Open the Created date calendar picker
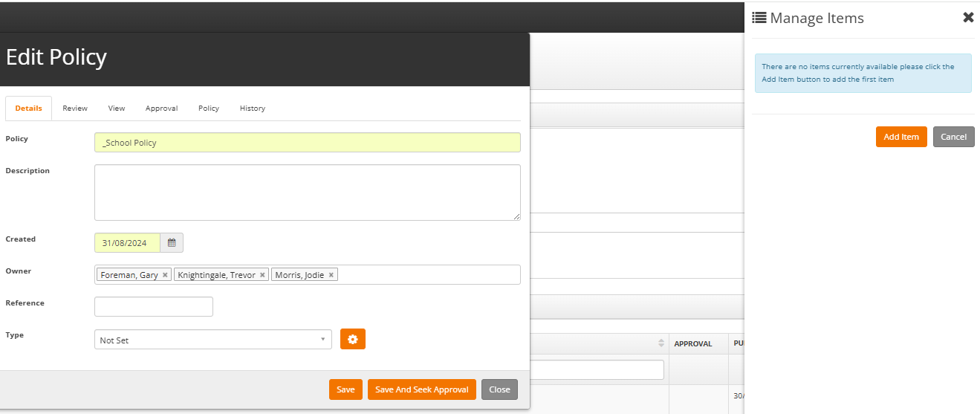 coord(172,243)
